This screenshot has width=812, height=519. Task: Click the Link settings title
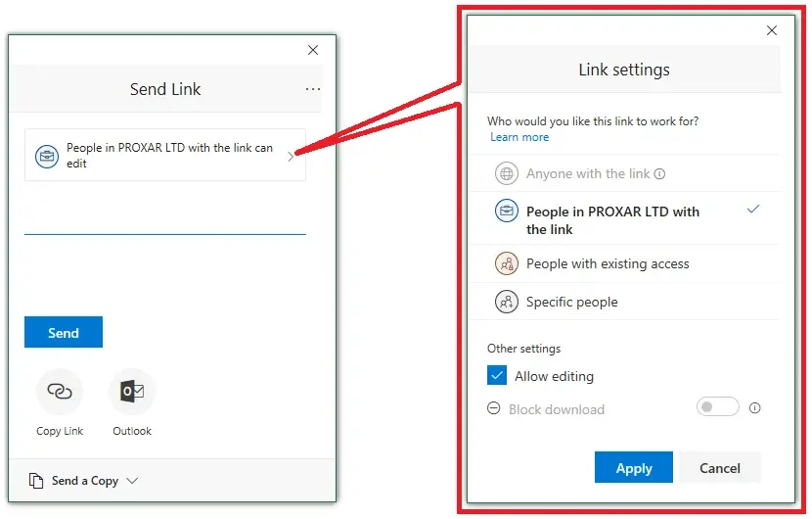tap(624, 70)
